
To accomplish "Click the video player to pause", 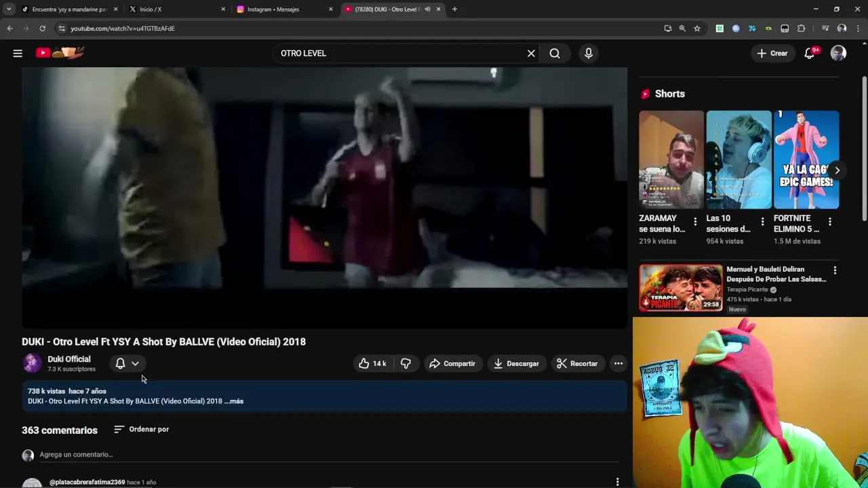I will (324, 197).
